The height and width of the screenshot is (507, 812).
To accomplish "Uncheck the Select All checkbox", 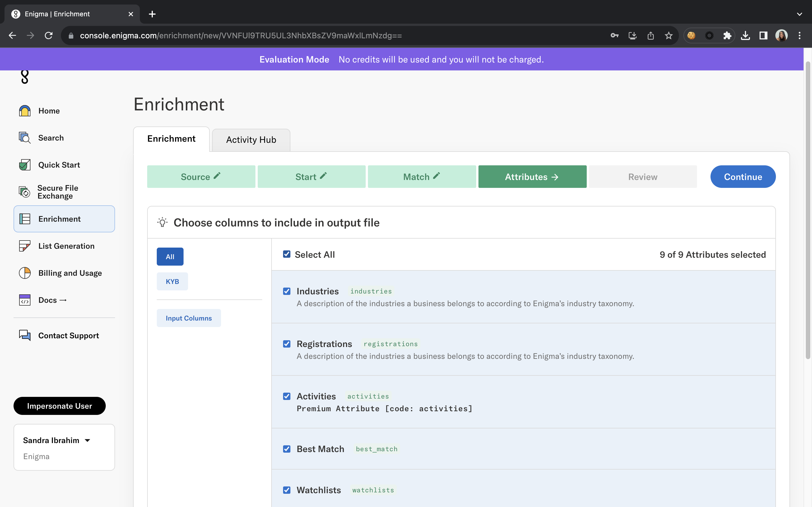I will (286, 255).
